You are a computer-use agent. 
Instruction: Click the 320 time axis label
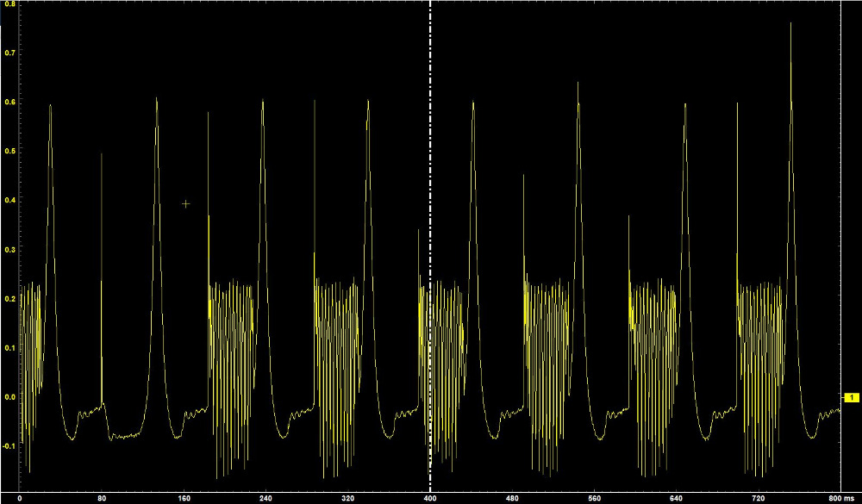pos(347,498)
